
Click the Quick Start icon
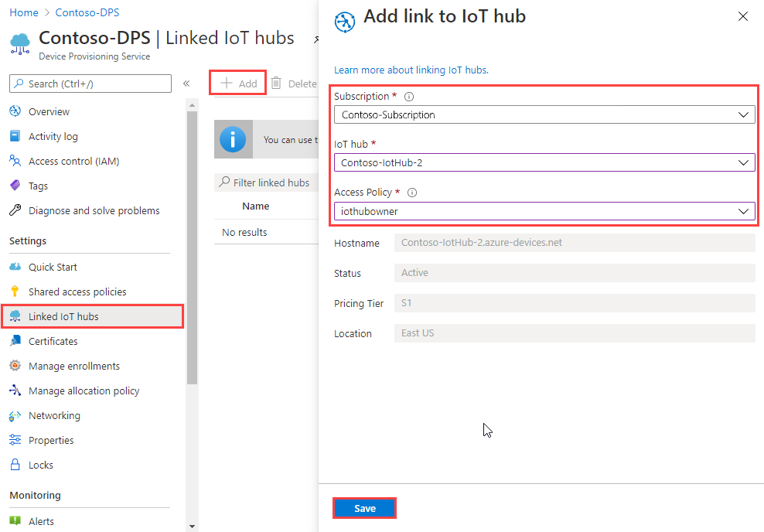(x=15, y=267)
